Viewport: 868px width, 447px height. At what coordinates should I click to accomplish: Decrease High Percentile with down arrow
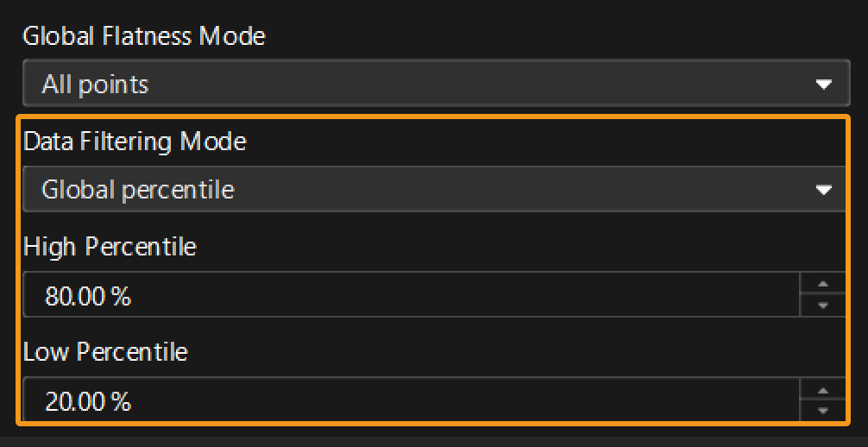tap(823, 305)
